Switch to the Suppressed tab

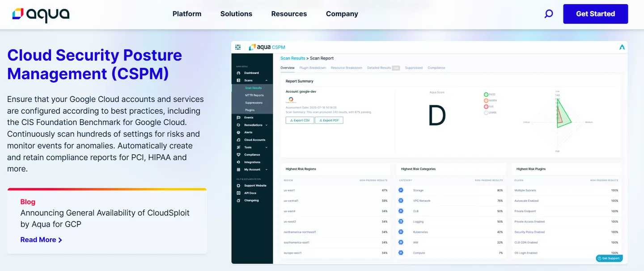414,68
